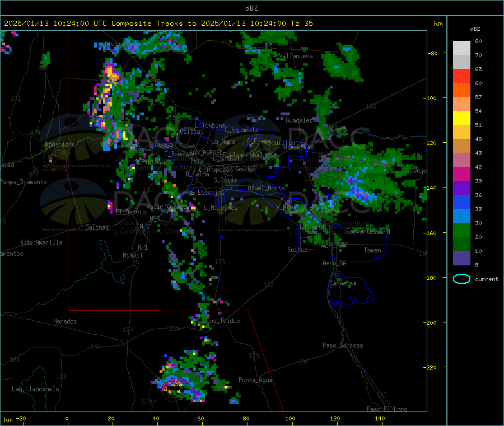
Task: Click the 'Morados' place label
Action: coord(65,321)
